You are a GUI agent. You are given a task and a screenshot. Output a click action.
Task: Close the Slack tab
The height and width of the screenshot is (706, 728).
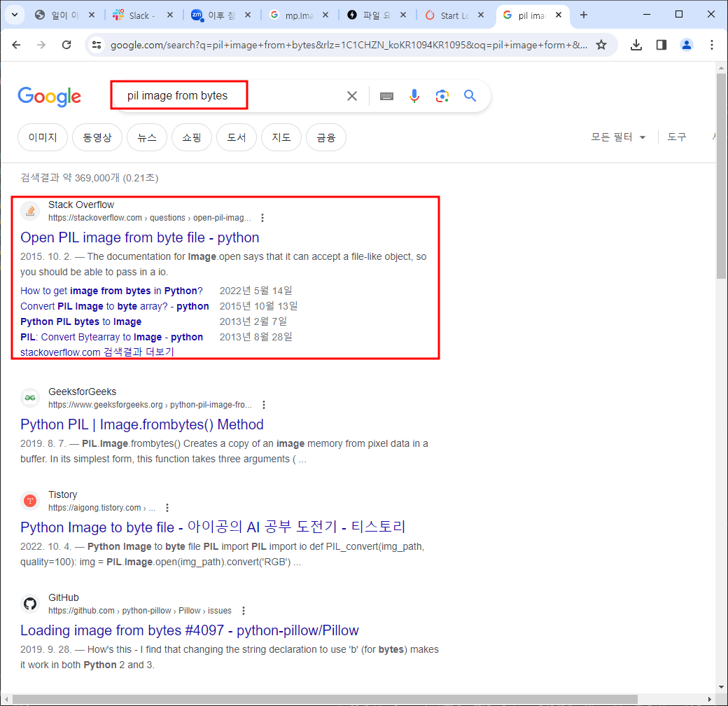click(170, 15)
